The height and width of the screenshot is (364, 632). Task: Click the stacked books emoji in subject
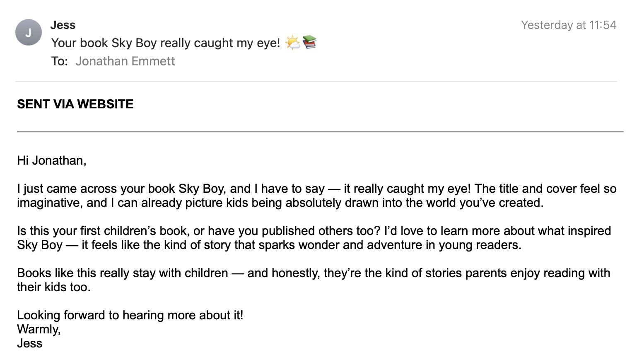[x=309, y=42]
